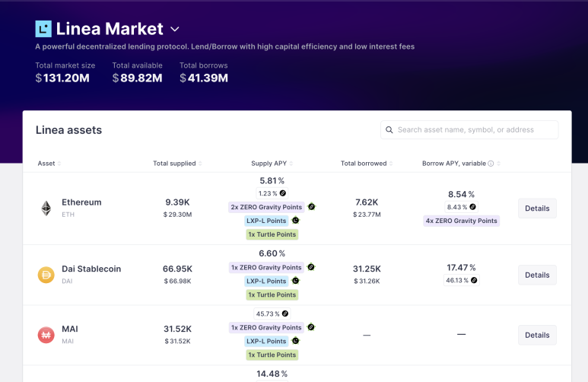Select the MAI asset name
Screen dimensions: 588x382
pos(70,329)
